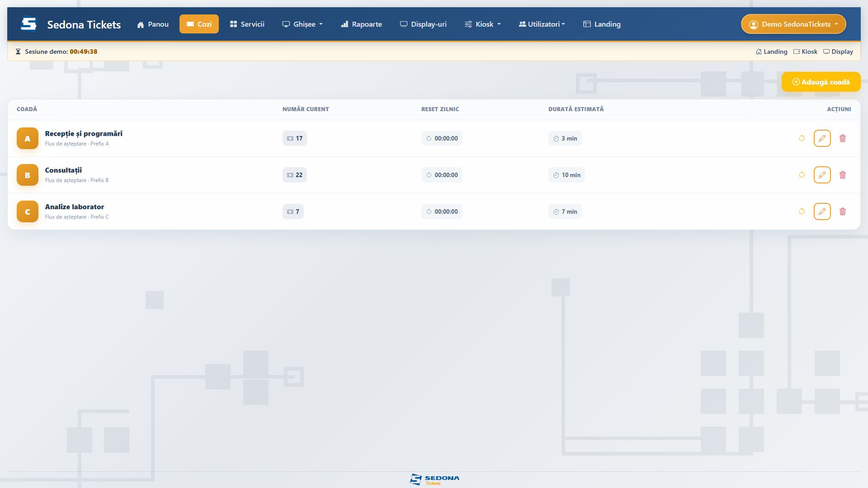Click current number 22 badge

click(x=295, y=175)
